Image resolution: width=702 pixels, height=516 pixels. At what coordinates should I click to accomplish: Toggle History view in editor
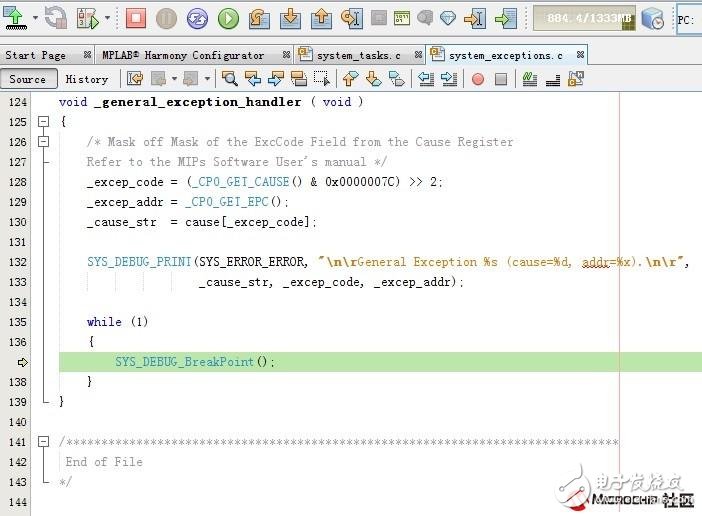coord(87,79)
